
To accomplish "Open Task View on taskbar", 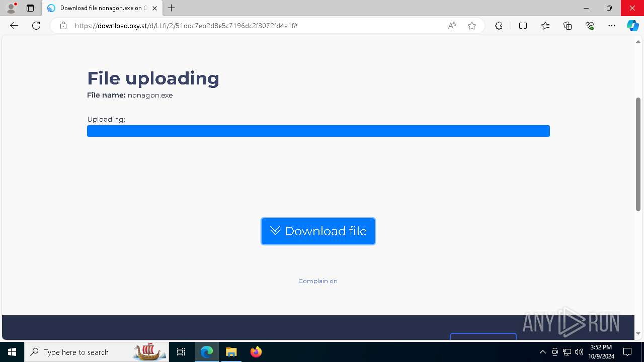I will coord(181,352).
